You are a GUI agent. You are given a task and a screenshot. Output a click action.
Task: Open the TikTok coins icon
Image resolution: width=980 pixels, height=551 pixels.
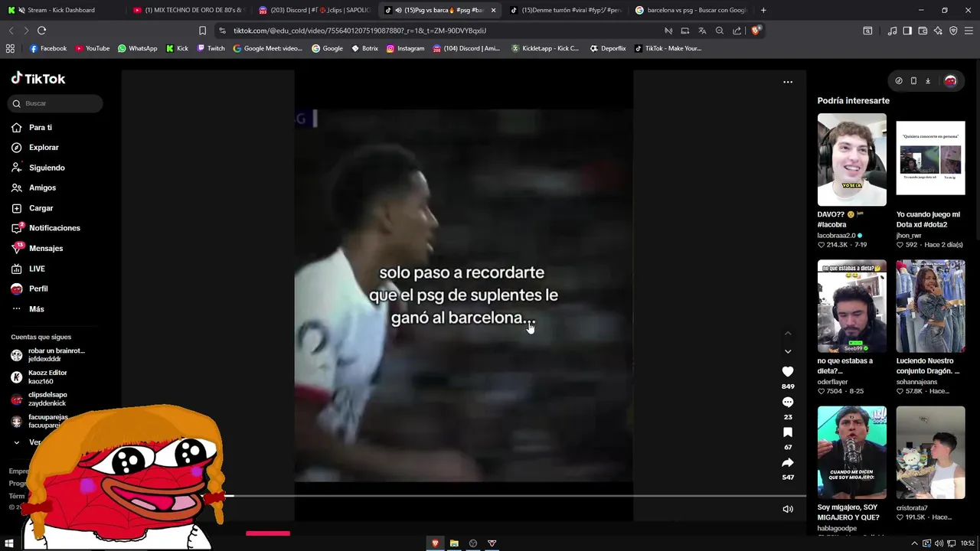[899, 80]
